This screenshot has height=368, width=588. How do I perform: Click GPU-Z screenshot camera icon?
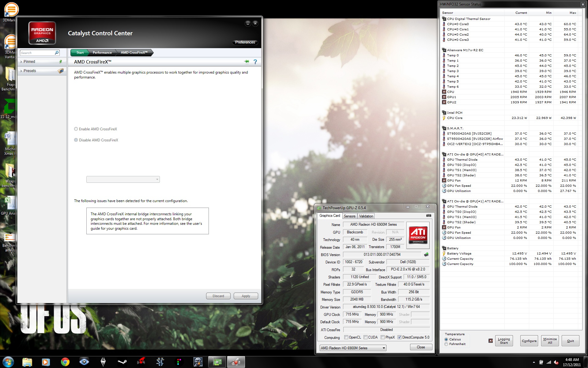(428, 216)
